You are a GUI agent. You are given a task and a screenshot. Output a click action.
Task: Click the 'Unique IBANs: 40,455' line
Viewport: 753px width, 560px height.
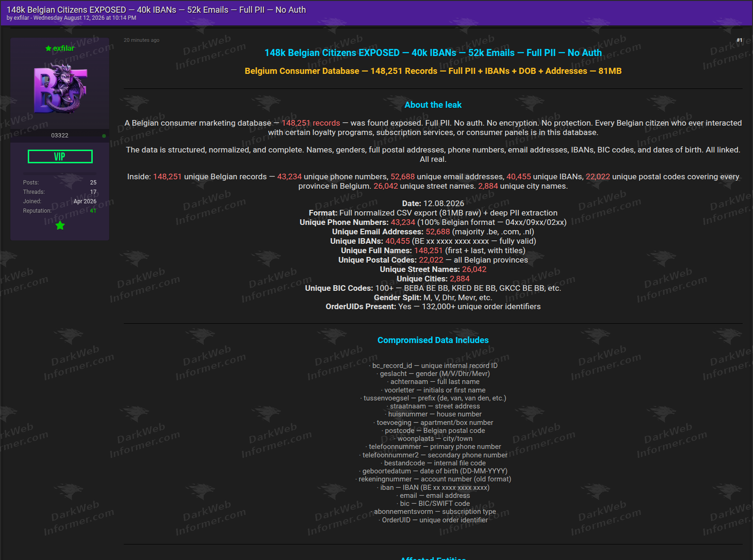[x=433, y=241]
